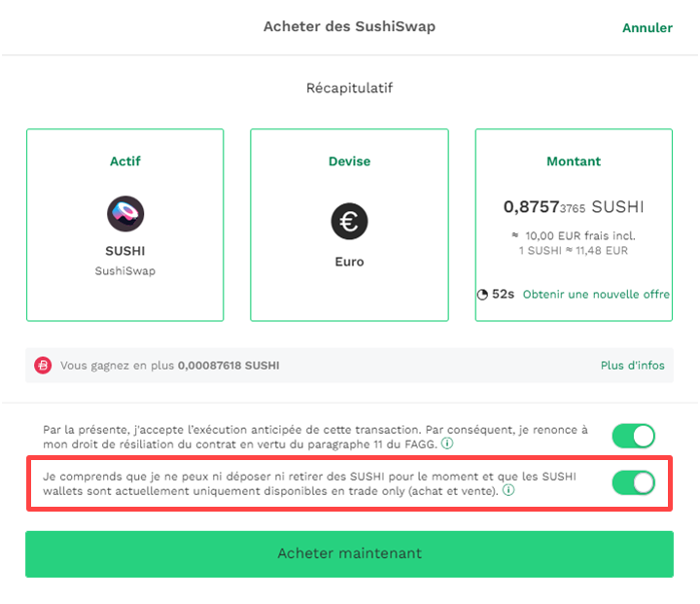The width and height of the screenshot is (700, 604).
Task: Click the bonus 0,00087618 SUSHI text
Action: (x=228, y=366)
